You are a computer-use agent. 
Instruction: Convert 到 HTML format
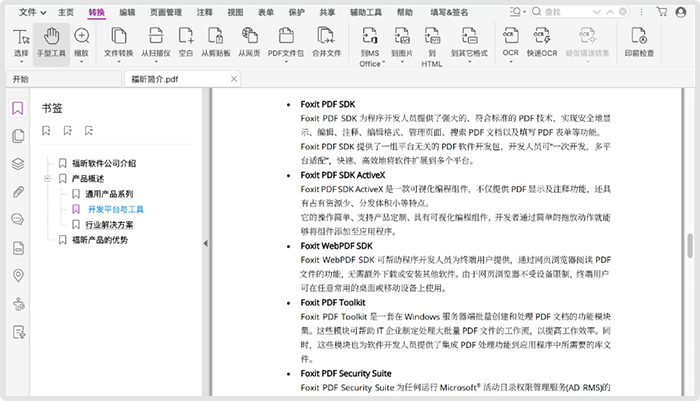coord(432,47)
